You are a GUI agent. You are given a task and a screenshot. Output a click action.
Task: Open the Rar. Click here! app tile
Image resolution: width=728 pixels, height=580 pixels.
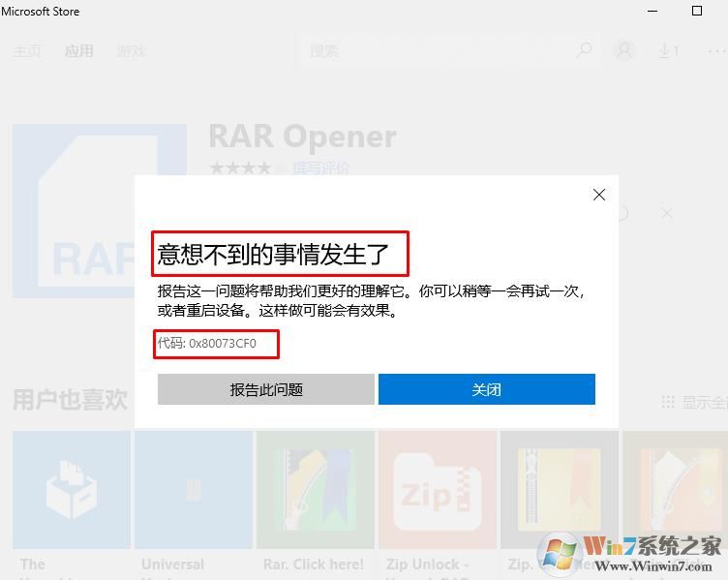pos(316,490)
